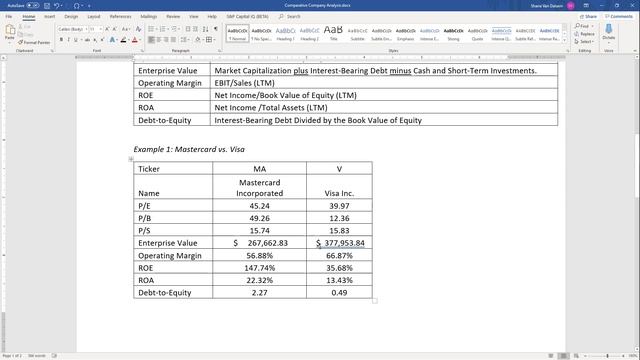Switch to the References tab
640x360 pixels.
120,16
